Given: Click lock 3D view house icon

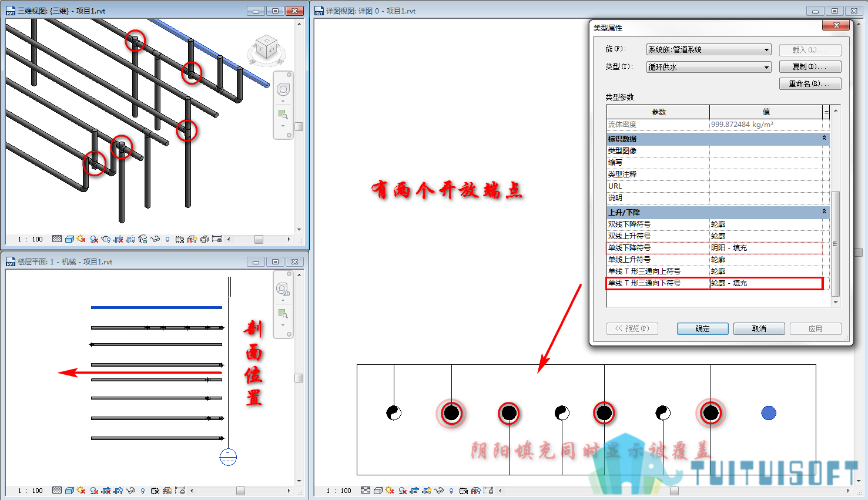Looking at the screenshot, I should coord(143,239).
